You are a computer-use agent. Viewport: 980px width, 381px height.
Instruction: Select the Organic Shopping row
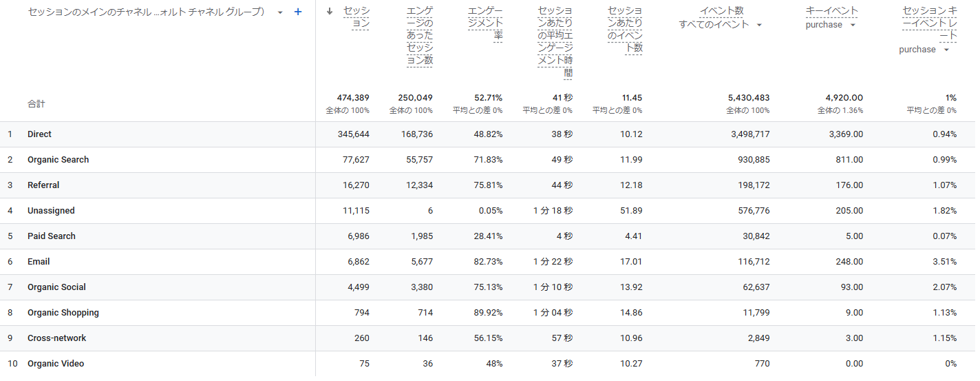(x=63, y=313)
